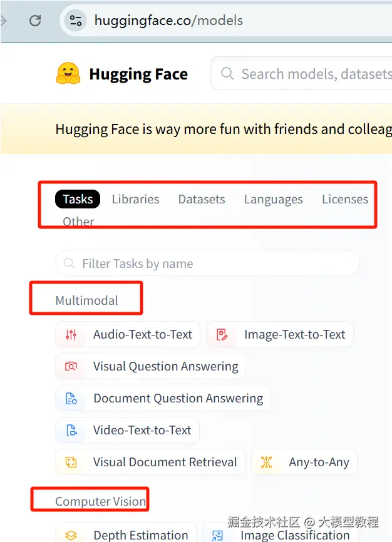Switch to the Licenses tab
Image resolution: width=392 pixels, height=542 pixels.
(345, 198)
